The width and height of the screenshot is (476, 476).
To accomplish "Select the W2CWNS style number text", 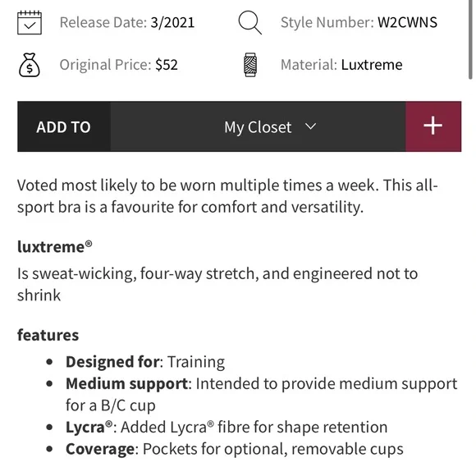I will pos(407,22).
